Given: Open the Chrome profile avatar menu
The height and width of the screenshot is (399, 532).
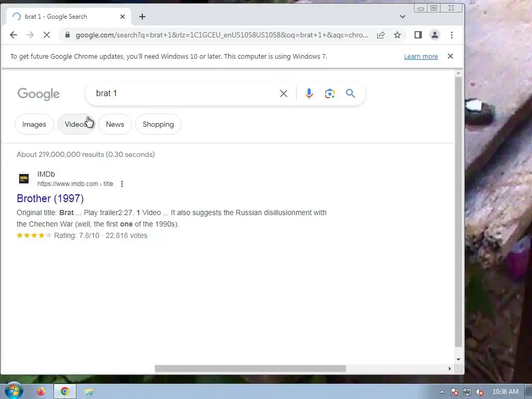Looking at the screenshot, I should (435, 35).
